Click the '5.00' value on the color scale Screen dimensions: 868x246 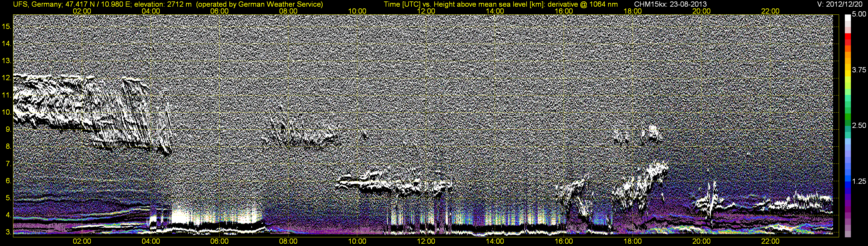coord(859,14)
